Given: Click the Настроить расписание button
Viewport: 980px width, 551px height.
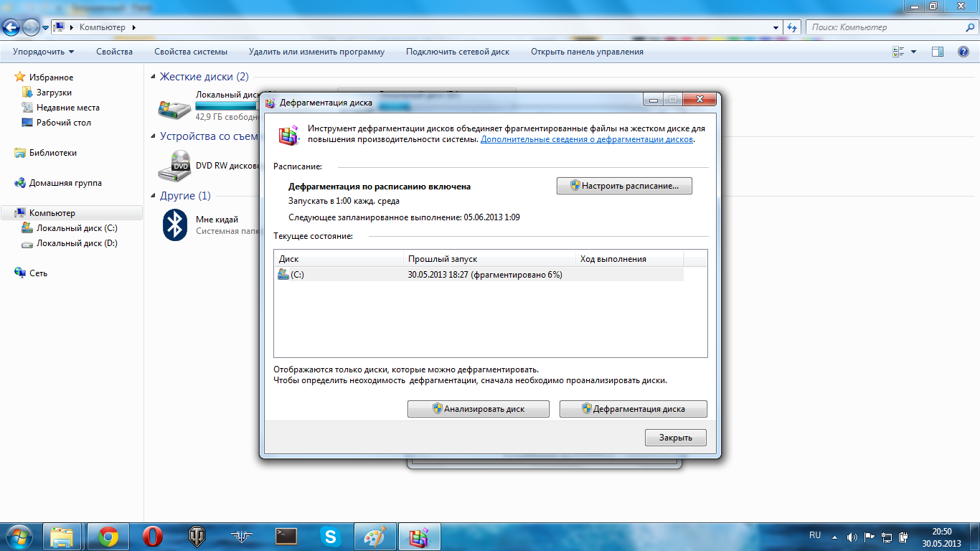Looking at the screenshot, I should (x=624, y=186).
